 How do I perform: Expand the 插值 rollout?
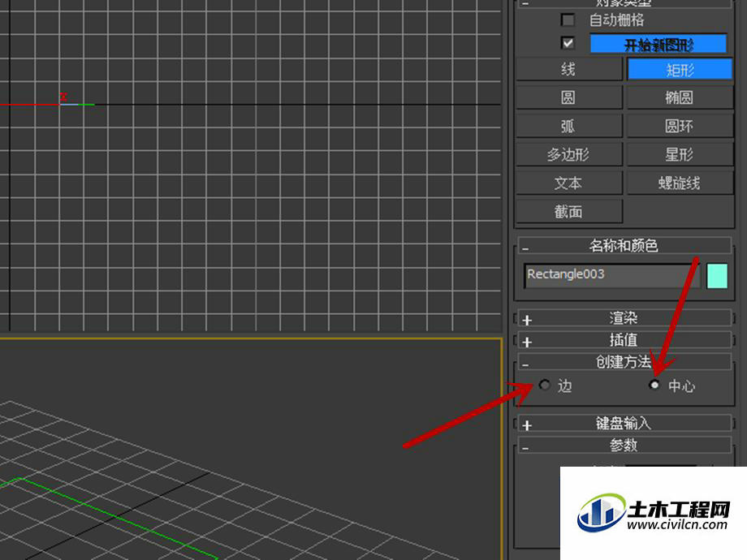click(x=624, y=340)
